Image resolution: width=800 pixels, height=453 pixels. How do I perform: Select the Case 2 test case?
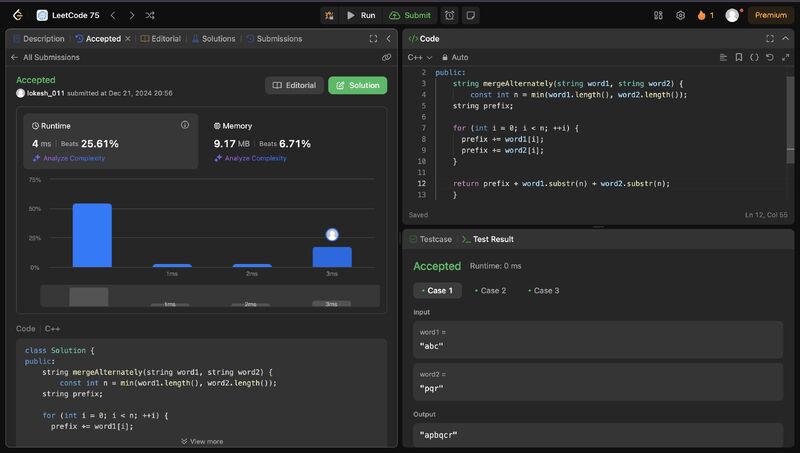click(490, 290)
